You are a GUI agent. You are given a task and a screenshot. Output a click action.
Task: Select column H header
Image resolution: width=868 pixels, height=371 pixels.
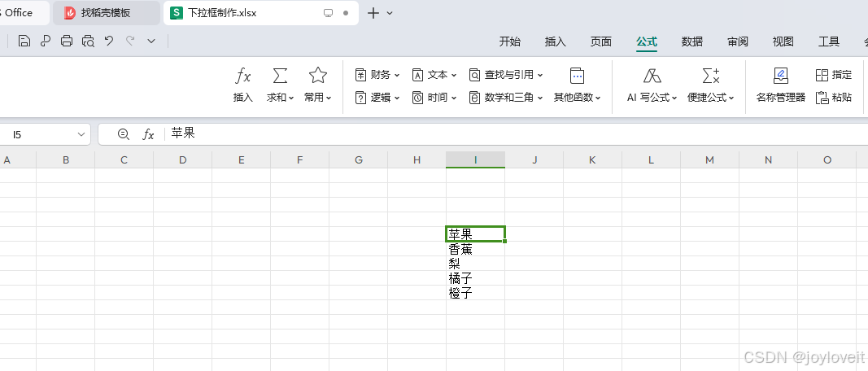pos(417,160)
